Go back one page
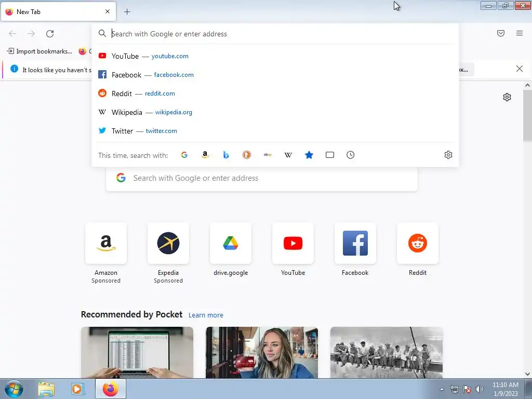 (x=12, y=34)
